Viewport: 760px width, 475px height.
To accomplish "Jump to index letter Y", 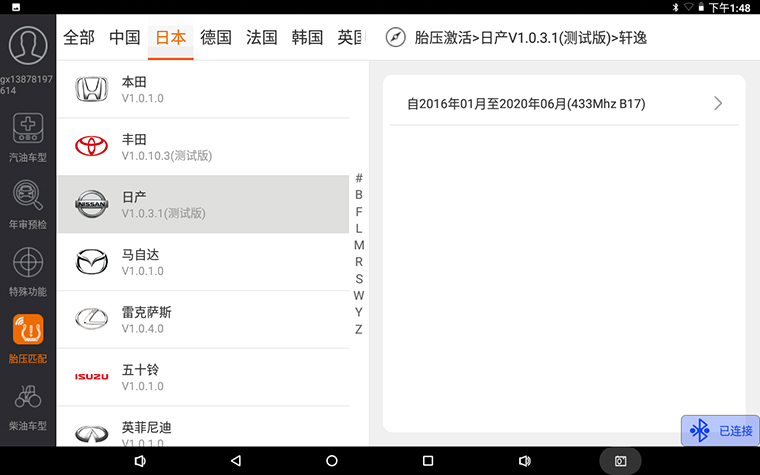I will click(x=359, y=312).
